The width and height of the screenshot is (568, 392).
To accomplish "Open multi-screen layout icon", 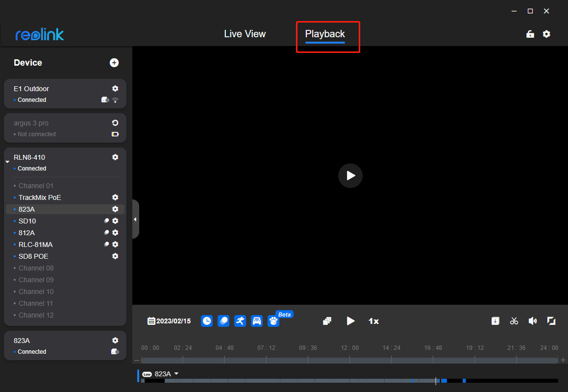I will coord(327,321).
